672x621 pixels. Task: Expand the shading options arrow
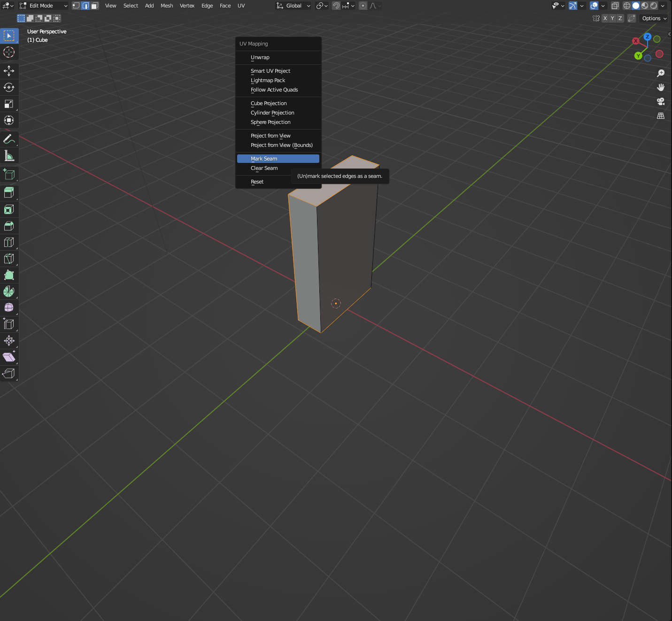pos(663,6)
